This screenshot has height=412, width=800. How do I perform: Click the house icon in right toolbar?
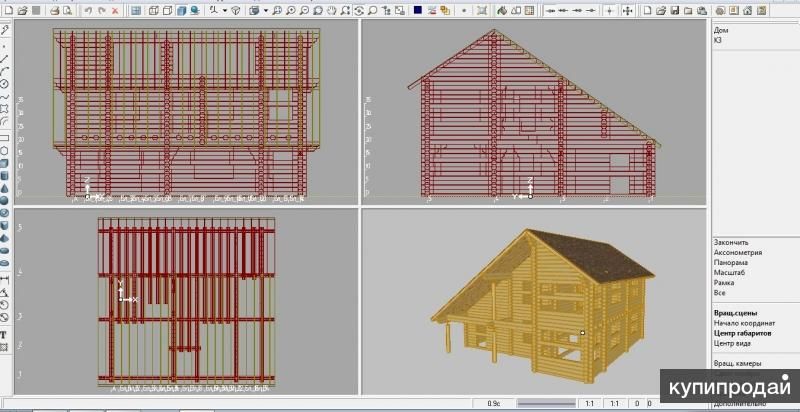click(x=747, y=10)
